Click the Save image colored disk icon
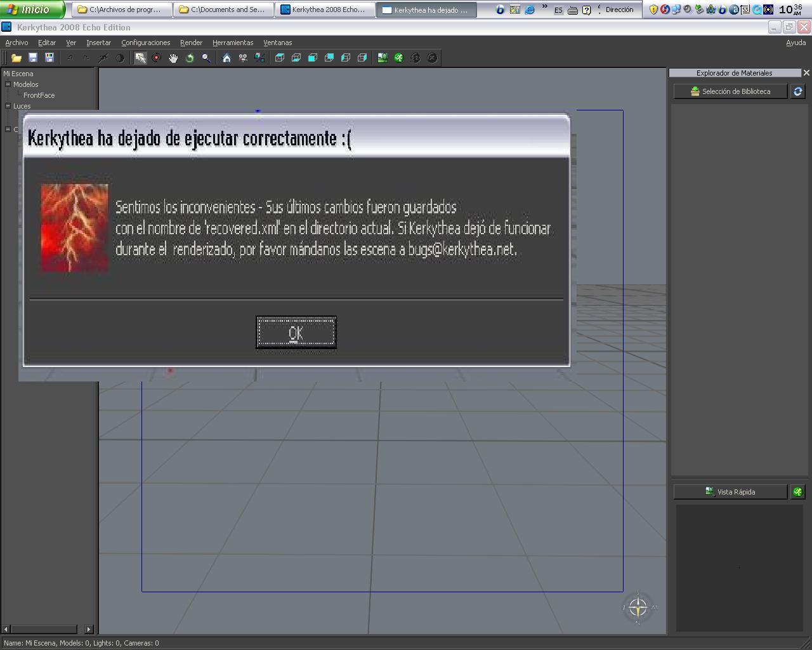This screenshot has height=650, width=812. [49, 58]
